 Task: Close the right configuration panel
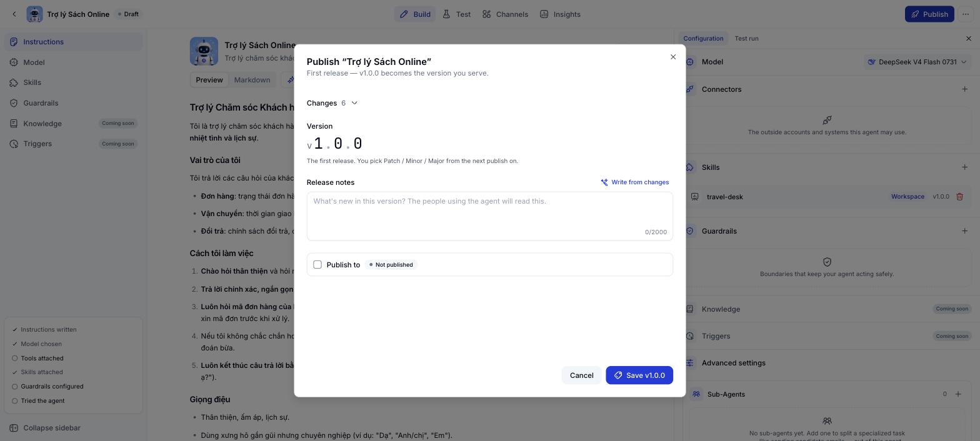tap(969, 39)
